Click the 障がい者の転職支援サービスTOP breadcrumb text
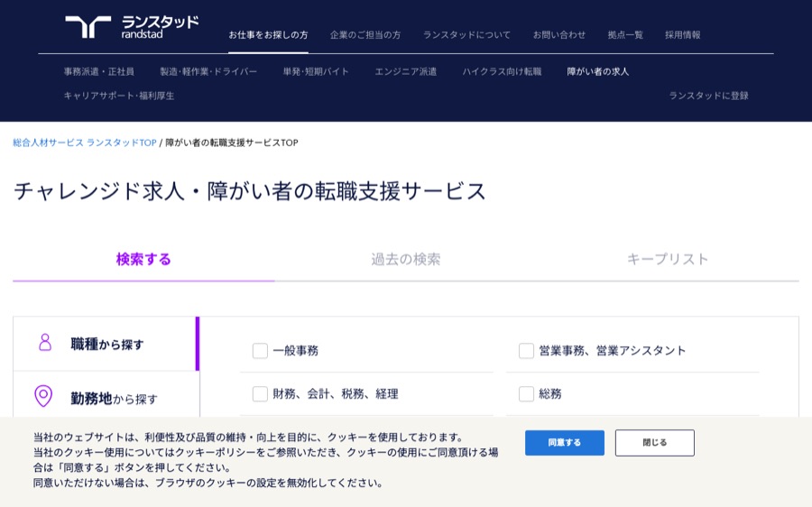This screenshot has width=812, height=507. click(232, 143)
